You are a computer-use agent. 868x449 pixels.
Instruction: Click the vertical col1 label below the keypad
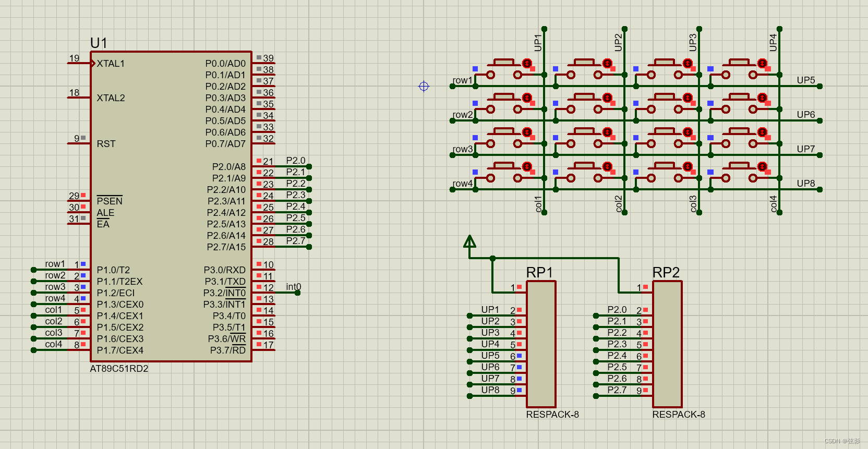coord(538,204)
